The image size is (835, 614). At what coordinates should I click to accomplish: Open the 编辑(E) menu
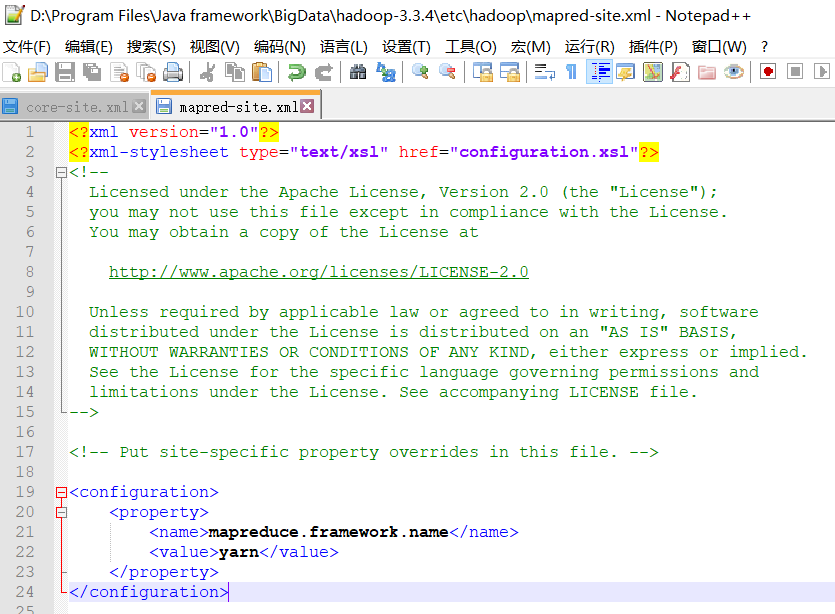pyautogui.click(x=88, y=47)
